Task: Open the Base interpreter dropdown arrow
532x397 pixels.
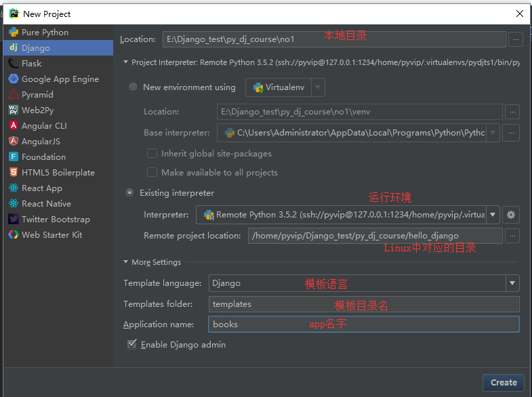Action: tap(493, 133)
